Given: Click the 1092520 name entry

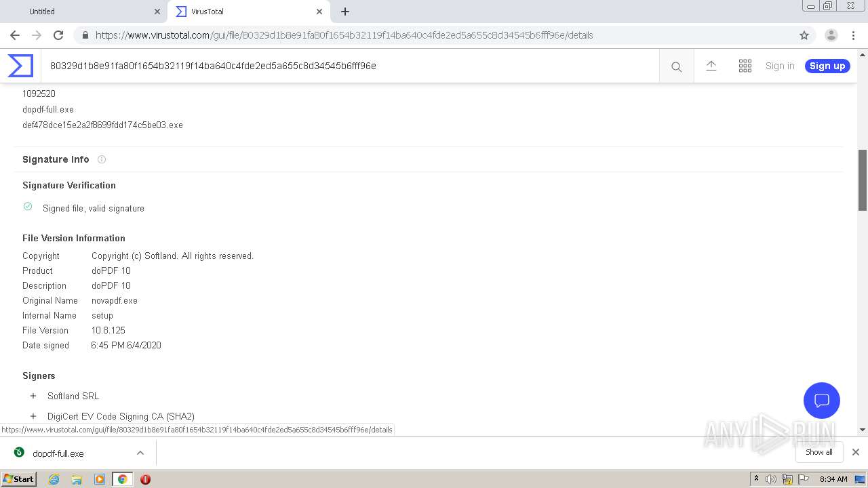Looking at the screenshot, I should 39,94.
